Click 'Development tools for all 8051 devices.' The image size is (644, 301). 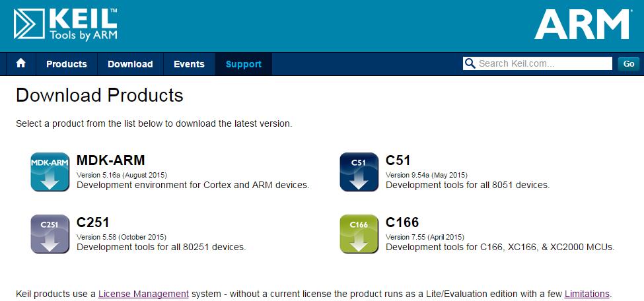tap(468, 185)
